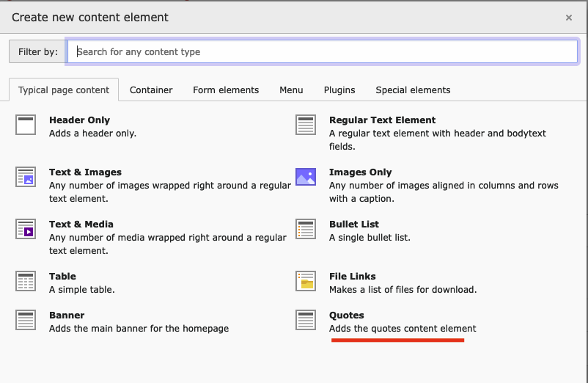
Task: Choose the Text & Media icon
Action: click(x=26, y=229)
